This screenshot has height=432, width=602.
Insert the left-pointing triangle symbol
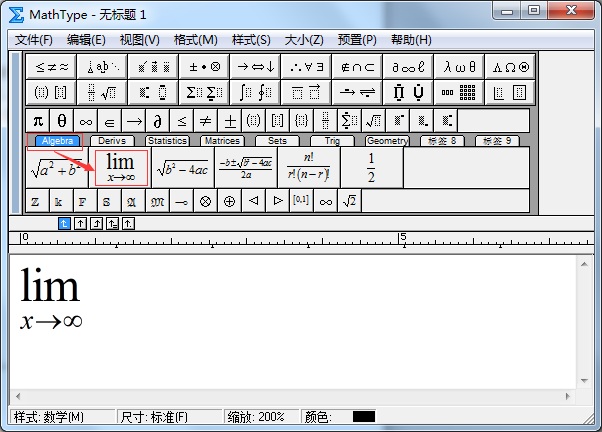(253, 201)
